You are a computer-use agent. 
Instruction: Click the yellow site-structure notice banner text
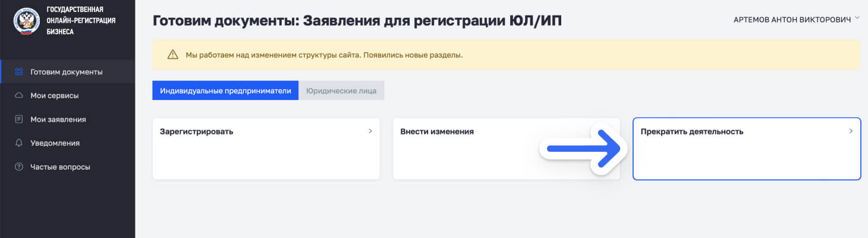[324, 55]
